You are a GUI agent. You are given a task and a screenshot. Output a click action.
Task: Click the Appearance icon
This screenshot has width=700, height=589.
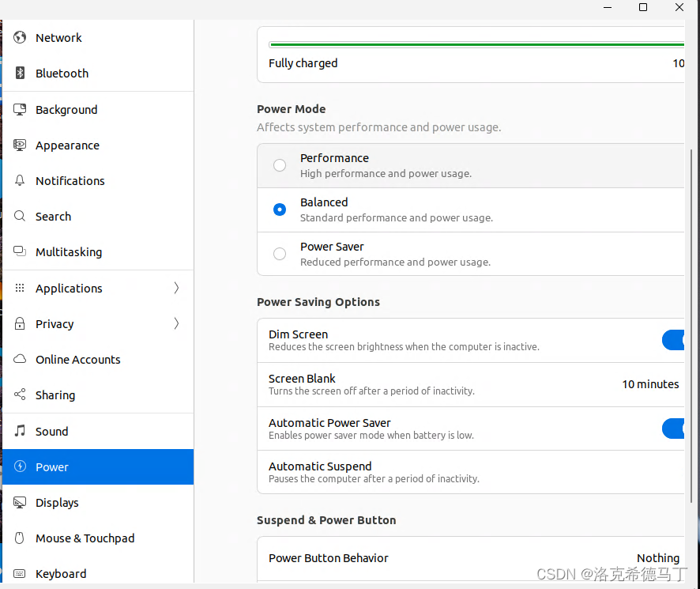(20, 145)
